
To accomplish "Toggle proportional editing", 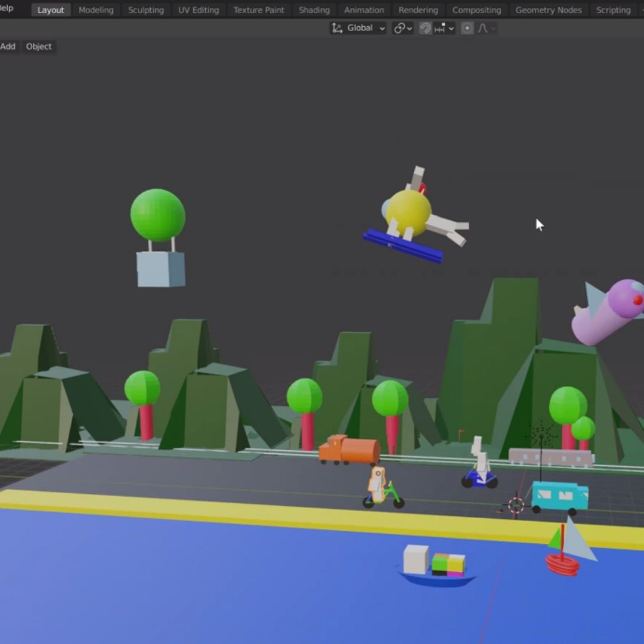I will point(467,28).
